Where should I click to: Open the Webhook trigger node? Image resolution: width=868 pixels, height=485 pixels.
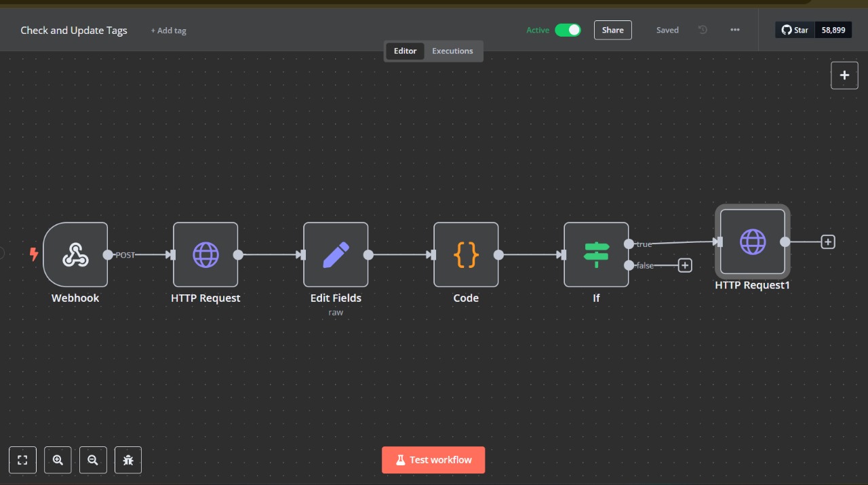75,254
